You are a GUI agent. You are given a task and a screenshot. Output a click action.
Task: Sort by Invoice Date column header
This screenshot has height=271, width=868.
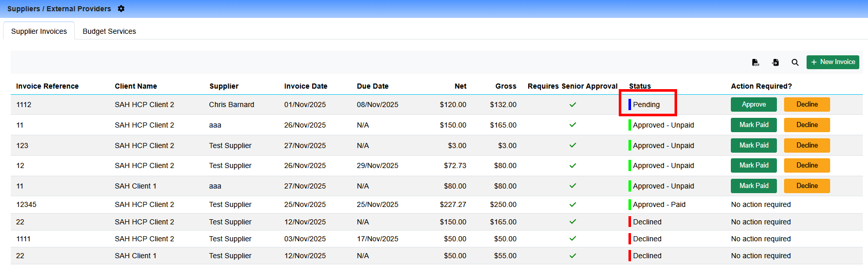pyautogui.click(x=306, y=86)
